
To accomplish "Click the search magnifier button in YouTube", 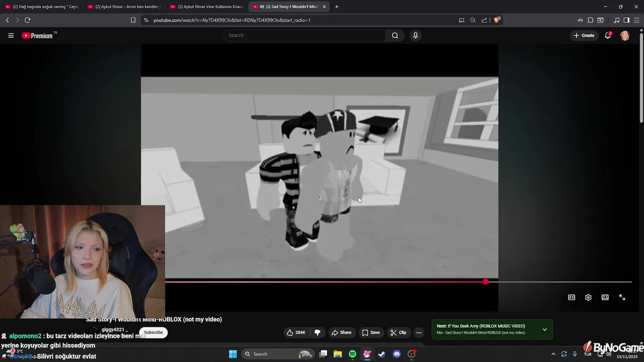I will click(x=395, y=35).
